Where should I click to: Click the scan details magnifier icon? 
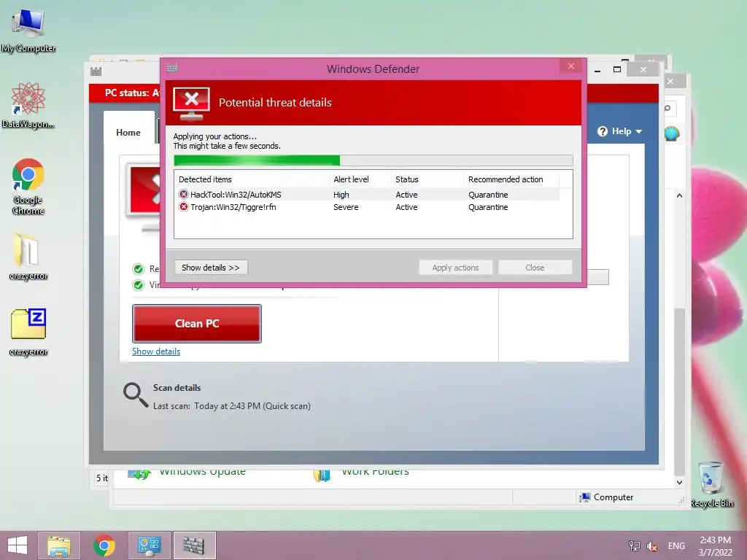click(136, 395)
